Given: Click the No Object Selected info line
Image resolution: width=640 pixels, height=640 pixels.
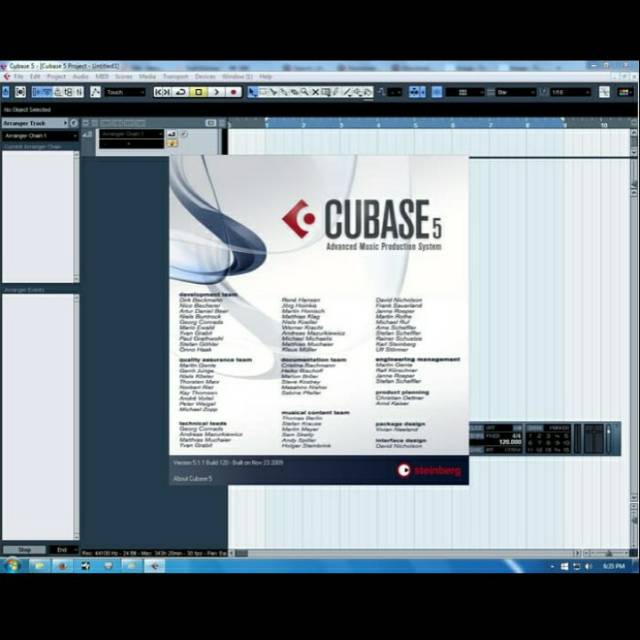Looking at the screenshot, I should point(27,109).
